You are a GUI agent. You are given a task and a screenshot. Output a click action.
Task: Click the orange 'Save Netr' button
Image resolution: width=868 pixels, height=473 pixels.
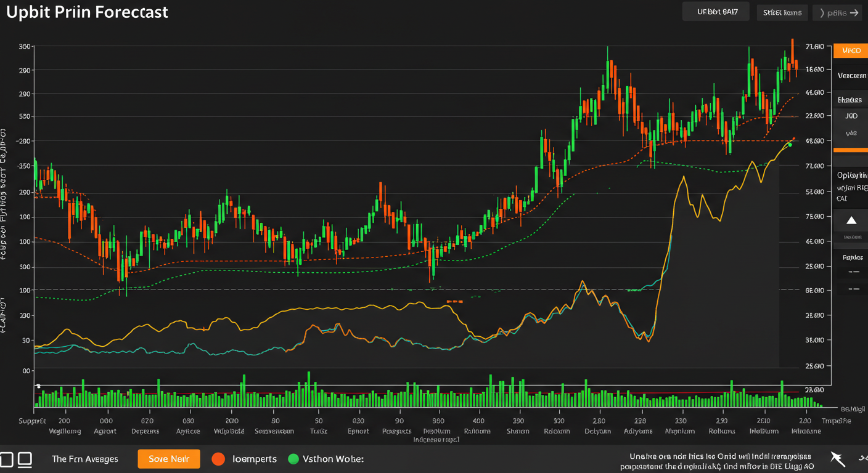pyautogui.click(x=169, y=459)
